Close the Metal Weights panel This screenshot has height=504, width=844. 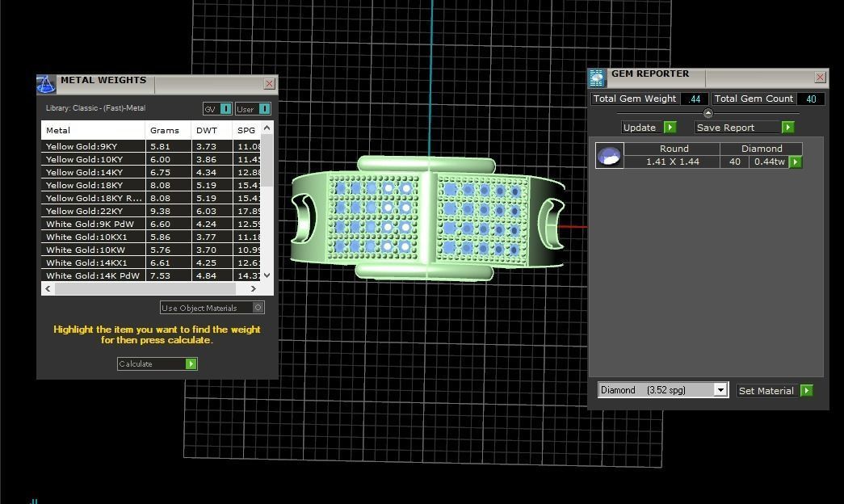(x=269, y=83)
